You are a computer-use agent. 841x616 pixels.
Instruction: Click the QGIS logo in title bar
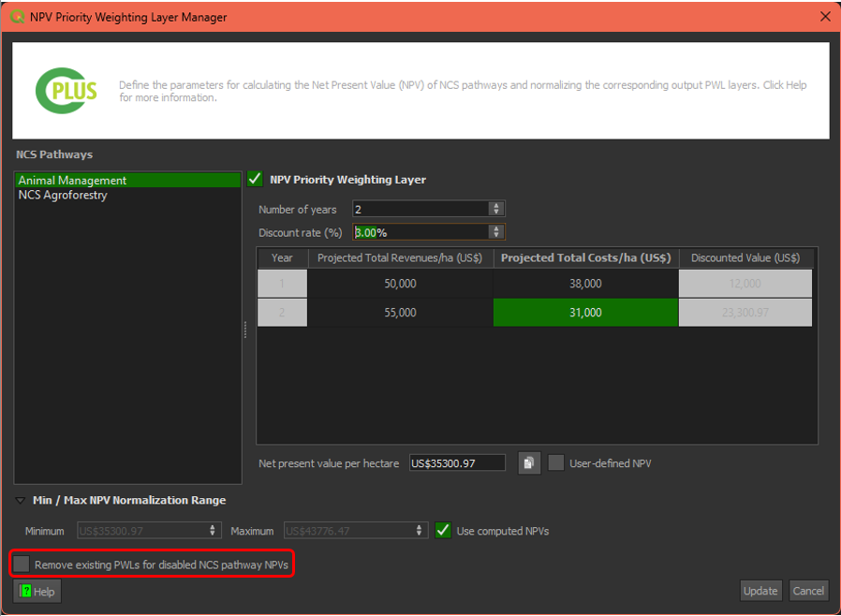point(17,17)
